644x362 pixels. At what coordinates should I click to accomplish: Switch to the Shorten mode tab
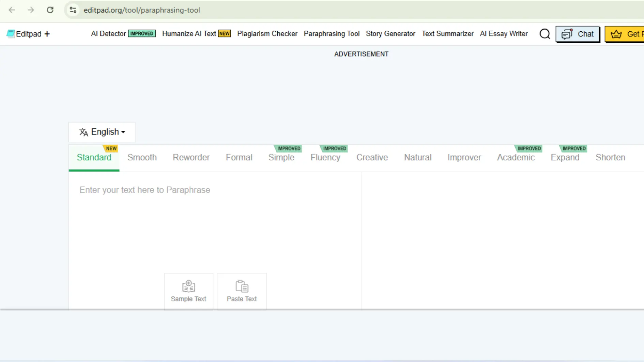click(610, 157)
